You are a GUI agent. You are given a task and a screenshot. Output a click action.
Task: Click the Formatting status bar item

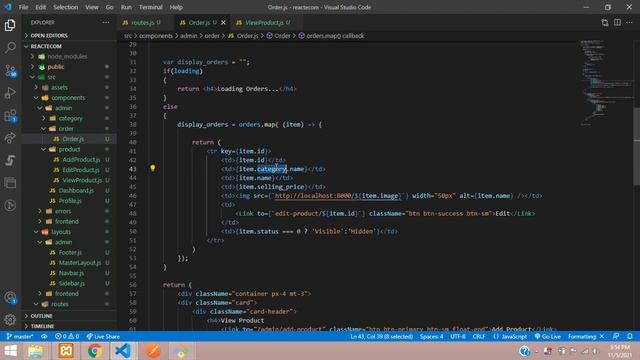click(x=586, y=337)
